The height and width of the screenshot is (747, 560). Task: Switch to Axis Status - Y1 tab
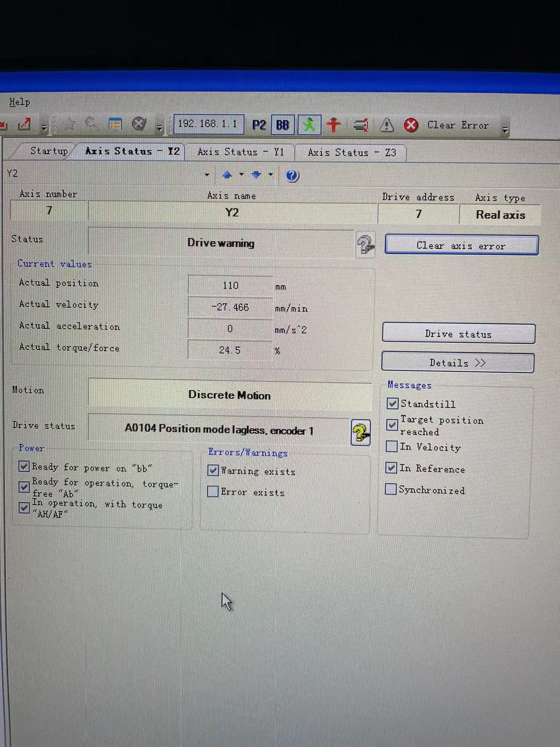point(241,152)
